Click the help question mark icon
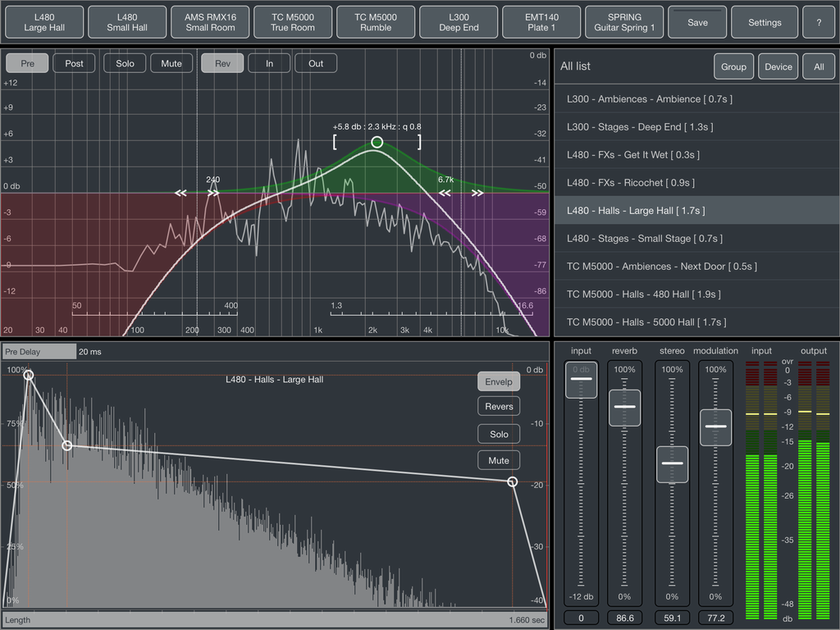 [x=818, y=22]
